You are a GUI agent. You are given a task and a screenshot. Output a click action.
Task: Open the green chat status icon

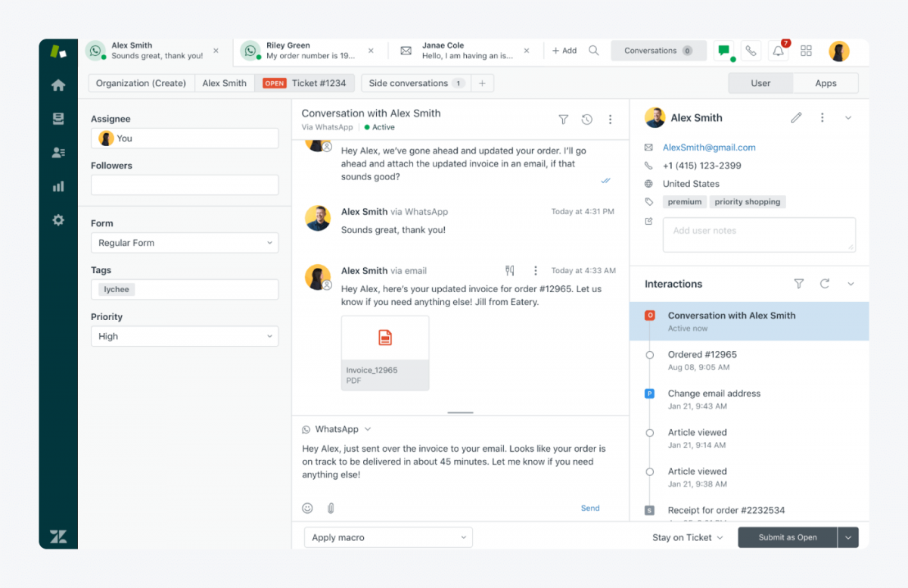tap(724, 51)
